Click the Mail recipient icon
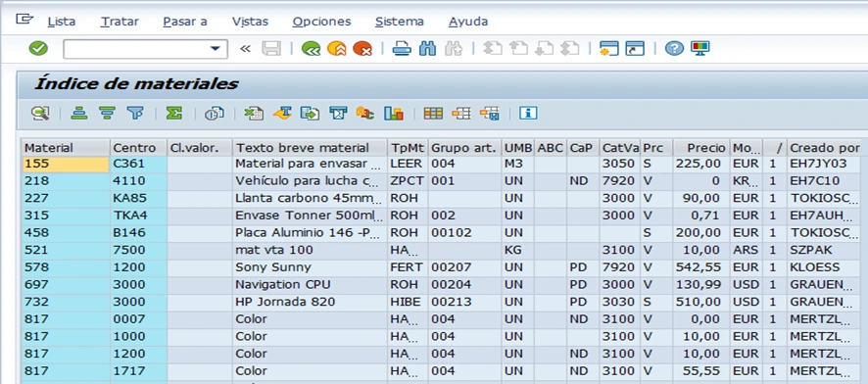This screenshot has width=868, height=384. tap(338, 114)
